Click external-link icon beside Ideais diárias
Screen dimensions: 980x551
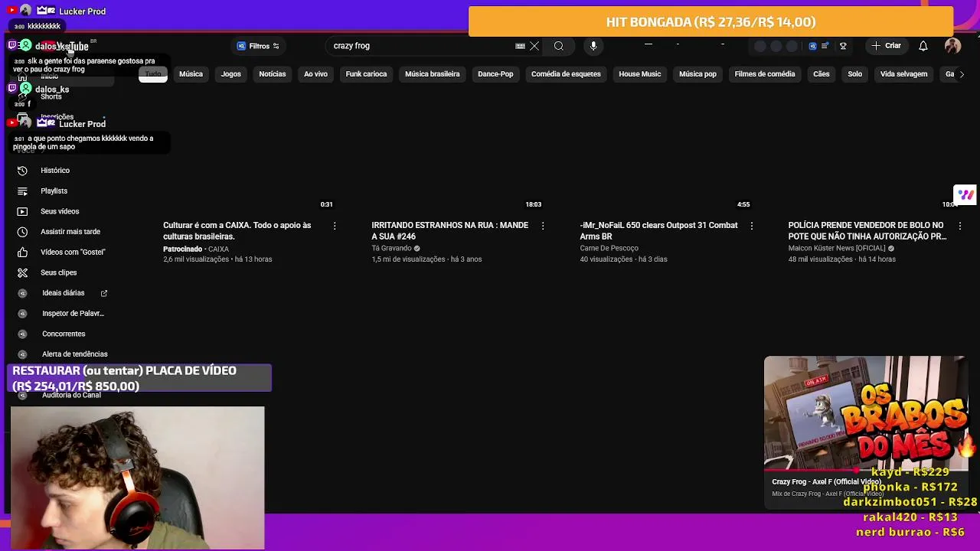point(104,293)
